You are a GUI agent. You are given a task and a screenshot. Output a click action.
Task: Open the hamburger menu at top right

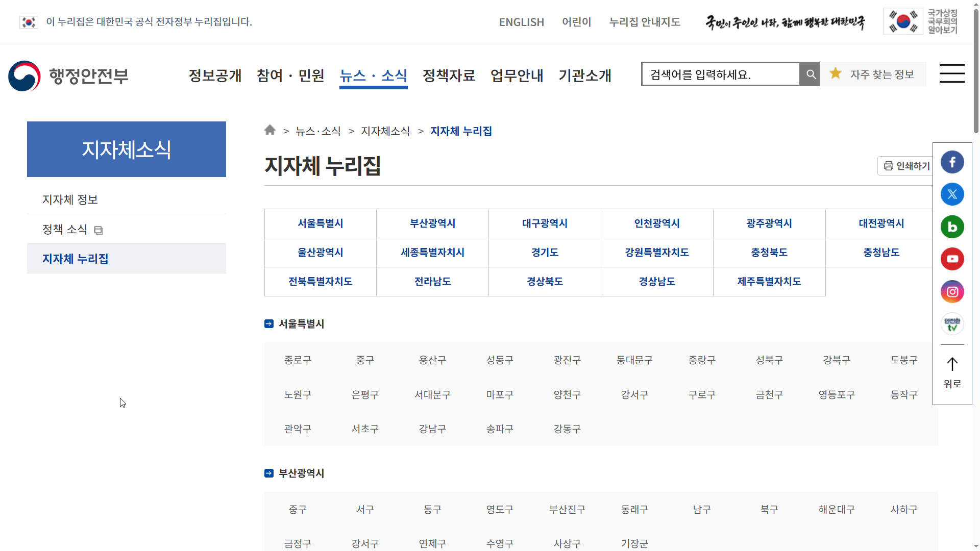pos(951,74)
